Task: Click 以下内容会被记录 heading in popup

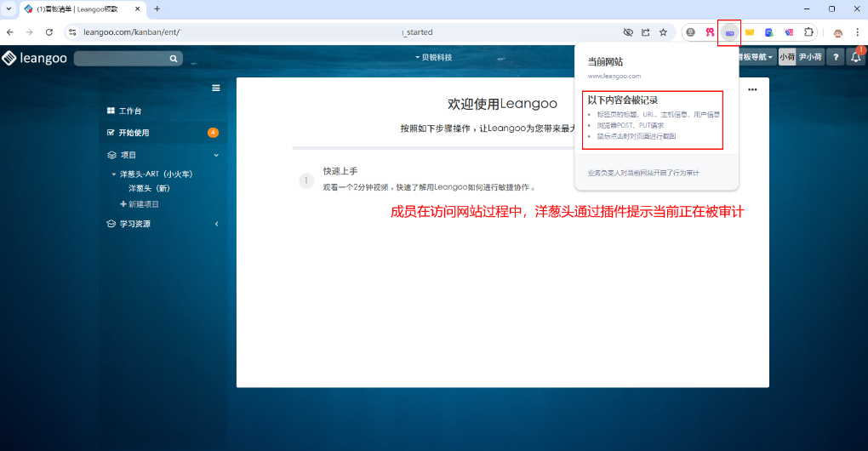Action: pos(623,100)
